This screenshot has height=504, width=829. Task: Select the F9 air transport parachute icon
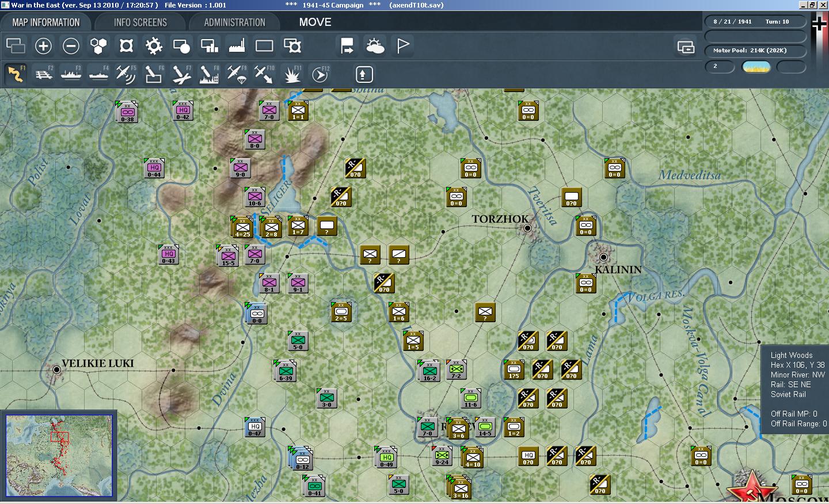click(x=237, y=74)
